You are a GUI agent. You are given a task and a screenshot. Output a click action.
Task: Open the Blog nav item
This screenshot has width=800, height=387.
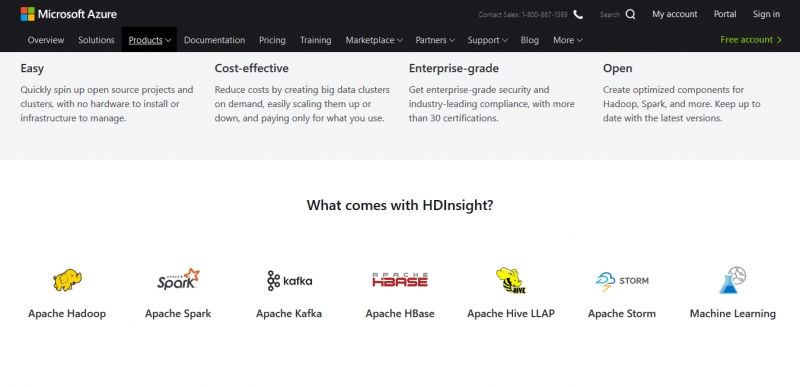point(530,40)
